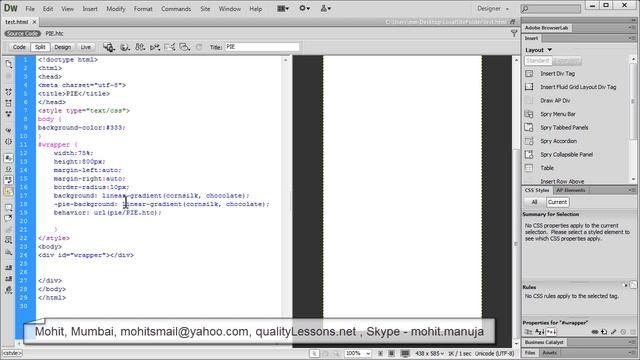Switch to the Assets tab

click(x=549, y=353)
